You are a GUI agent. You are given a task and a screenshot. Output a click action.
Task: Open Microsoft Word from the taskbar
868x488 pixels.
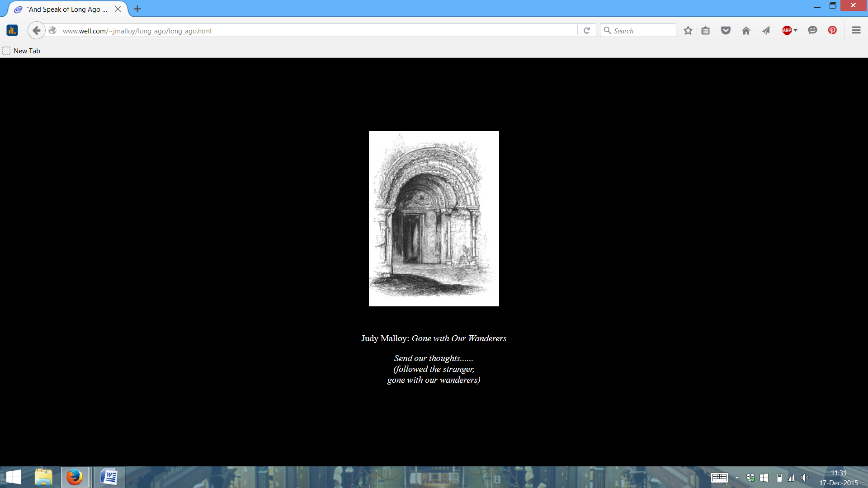pyautogui.click(x=109, y=477)
